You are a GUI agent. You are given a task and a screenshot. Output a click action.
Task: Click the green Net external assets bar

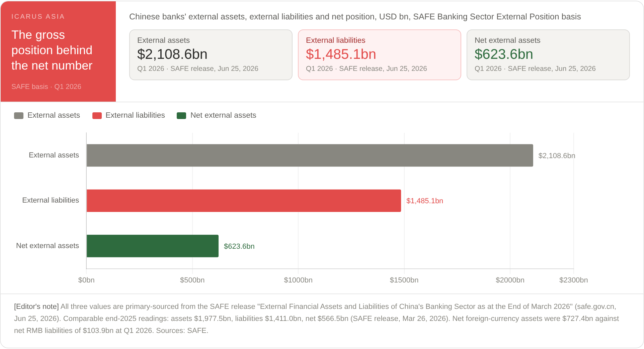(x=153, y=246)
